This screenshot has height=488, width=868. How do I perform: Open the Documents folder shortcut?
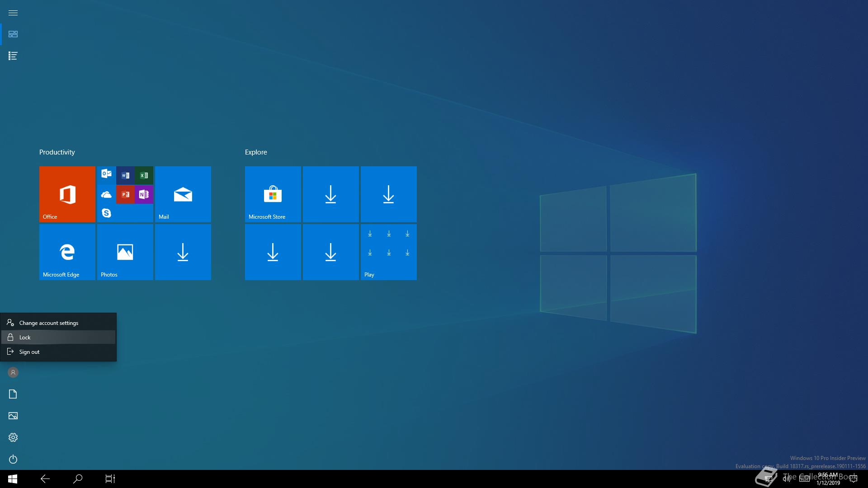(x=13, y=394)
